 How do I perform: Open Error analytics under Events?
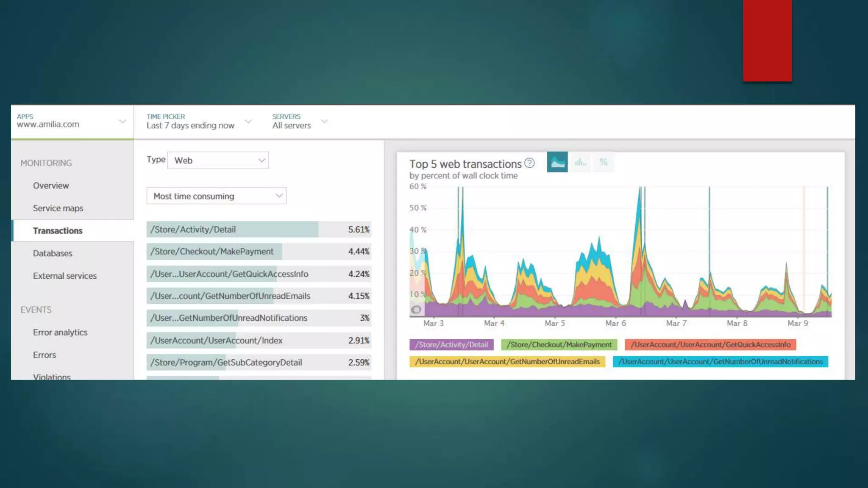(60, 333)
